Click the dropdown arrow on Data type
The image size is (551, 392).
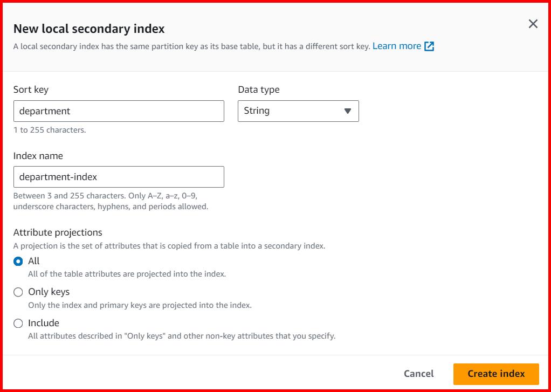tap(347, 111)
